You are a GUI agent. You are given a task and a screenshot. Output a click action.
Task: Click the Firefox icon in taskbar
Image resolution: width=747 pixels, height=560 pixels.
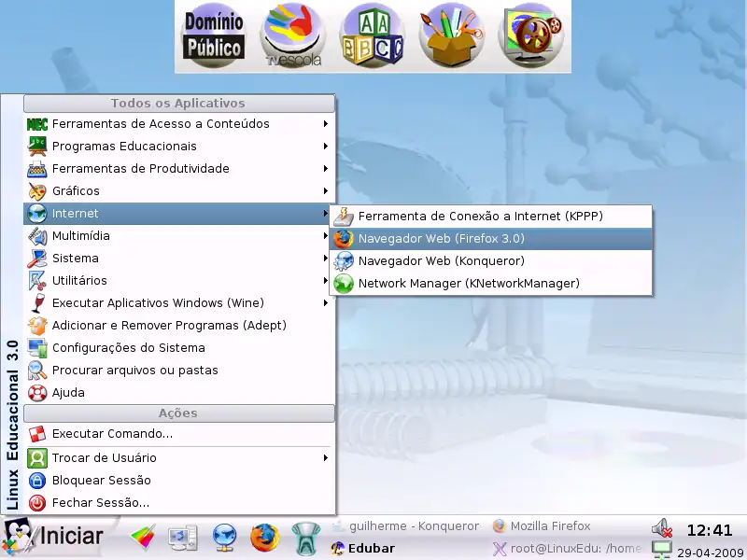265,537
